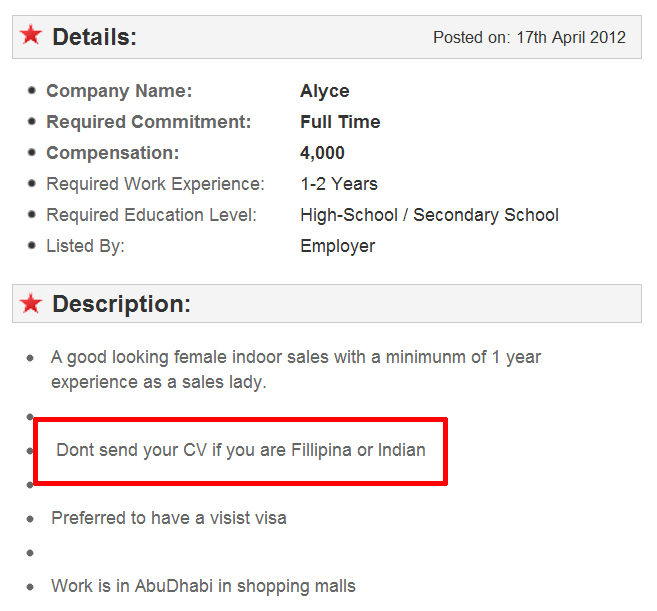Select the 1-2 Years experience value
Screen dimensions: 657x611
pos(339,184)
